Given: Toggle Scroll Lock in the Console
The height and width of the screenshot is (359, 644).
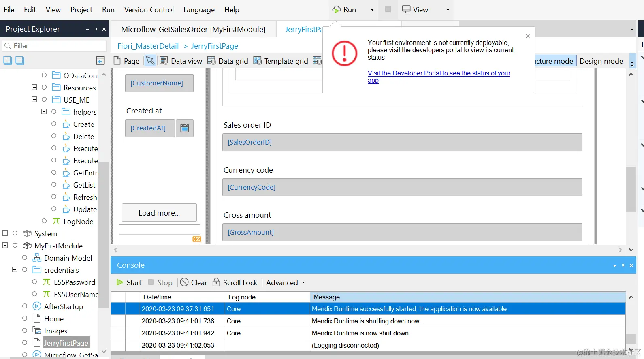Looking at the screenshot, I should [x=235, y=282].
